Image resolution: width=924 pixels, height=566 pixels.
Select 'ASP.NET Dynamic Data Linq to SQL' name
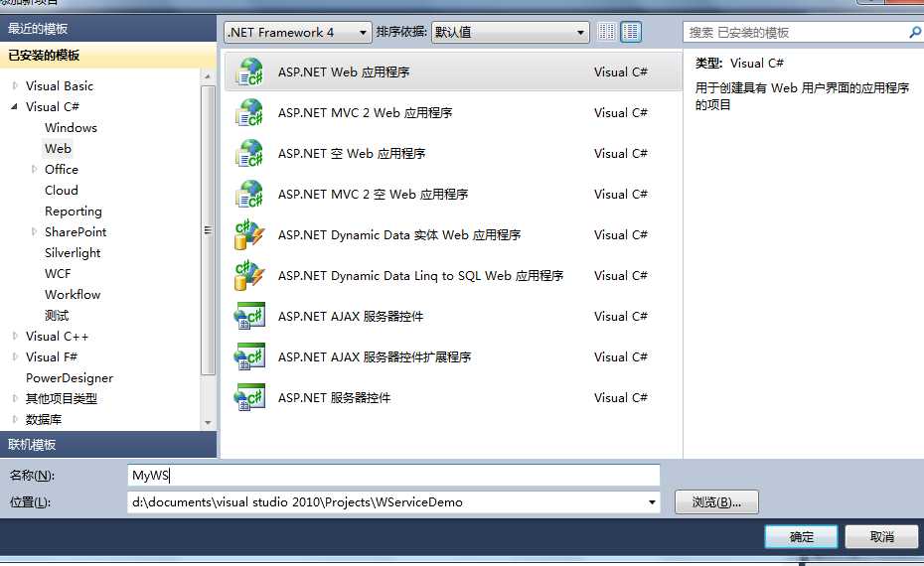[420, 276]
